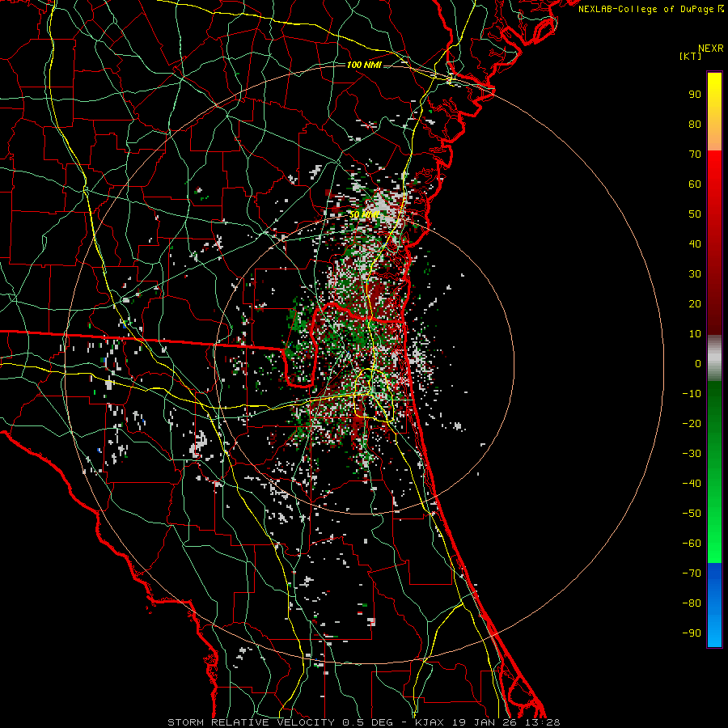Click the -60 scale value
Image resolution: width=728 pixels, height=728 pixels.
(692, 544)
